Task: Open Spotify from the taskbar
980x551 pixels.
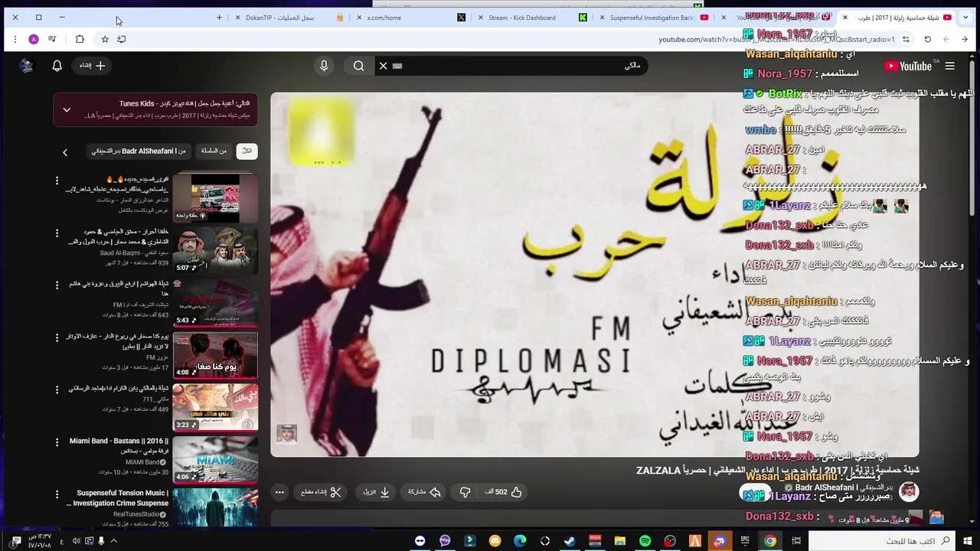Action: pos(645,541)
